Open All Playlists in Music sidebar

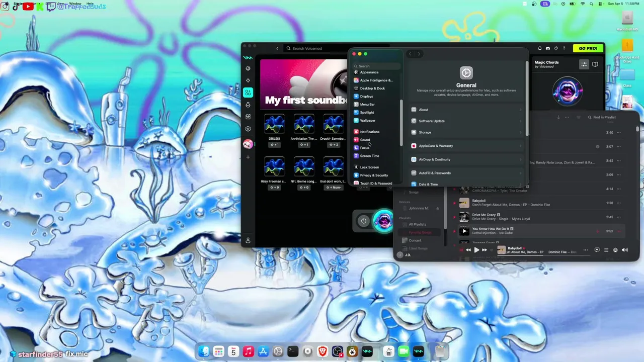[x=420, y=224]
